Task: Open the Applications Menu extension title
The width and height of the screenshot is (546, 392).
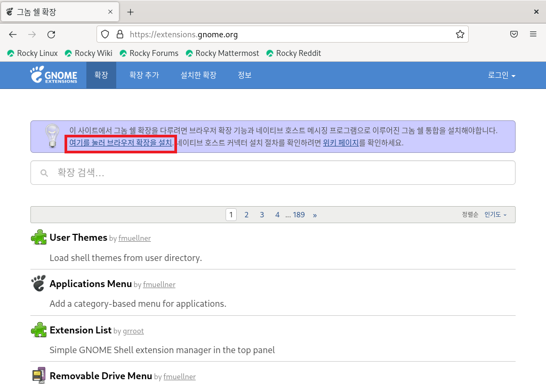Action: click(91, 284)
